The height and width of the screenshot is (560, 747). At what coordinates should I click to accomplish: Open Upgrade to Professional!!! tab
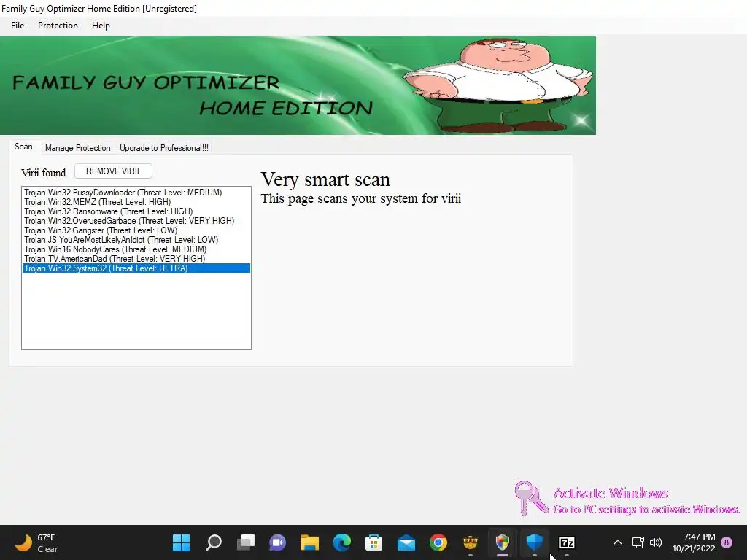[x=164, y=148]
